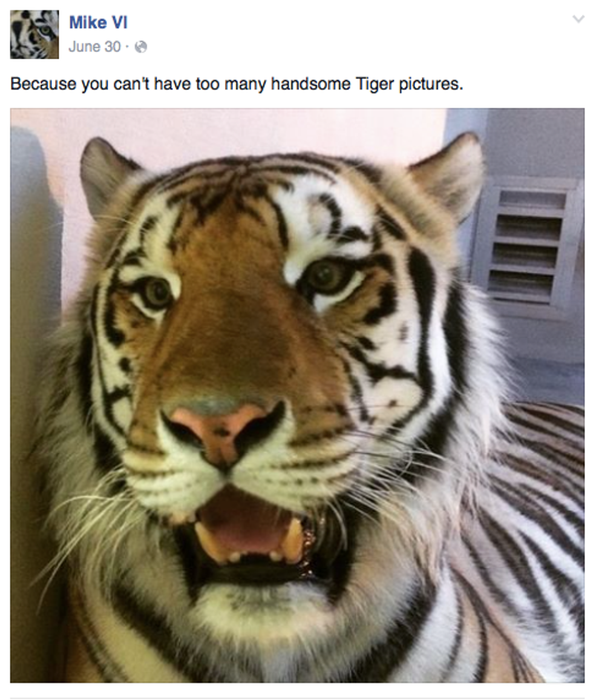Tap the tiger-eye avatar icon in the post header

coord(34,35)
